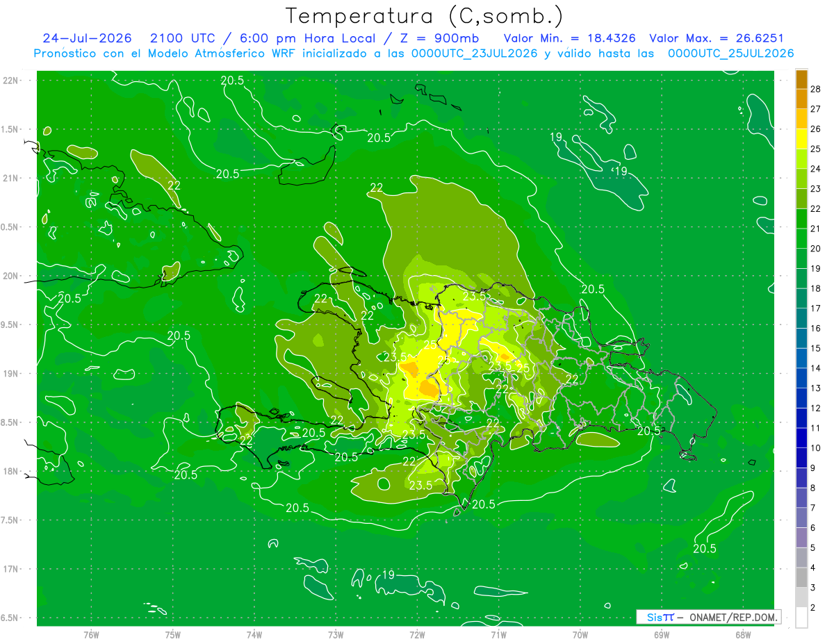
Task: Click the legend value '2'
Action: (x=813, y=608)
